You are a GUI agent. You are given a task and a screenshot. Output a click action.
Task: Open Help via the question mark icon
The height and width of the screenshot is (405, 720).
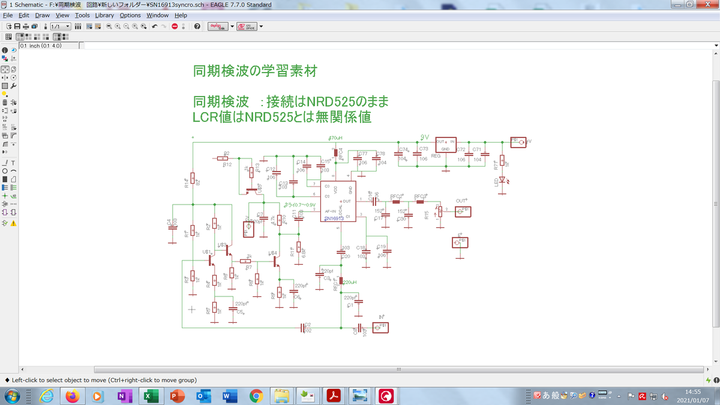tap(197, 27)
